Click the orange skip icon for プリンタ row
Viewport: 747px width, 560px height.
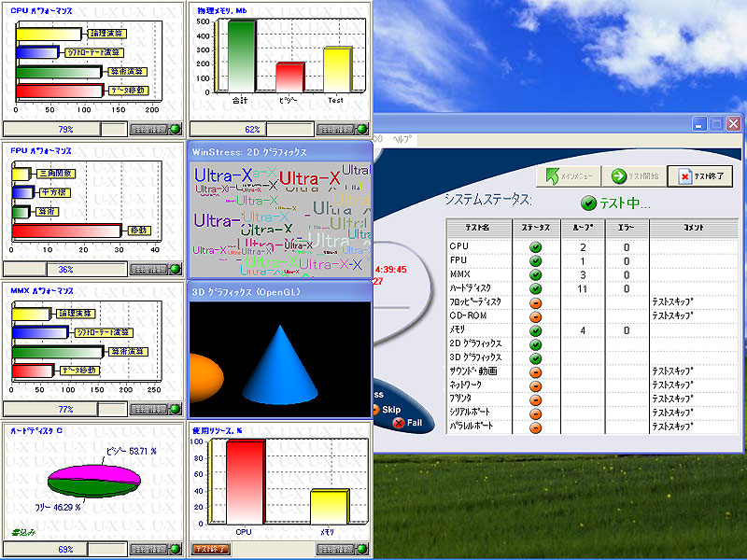[536, 399]
